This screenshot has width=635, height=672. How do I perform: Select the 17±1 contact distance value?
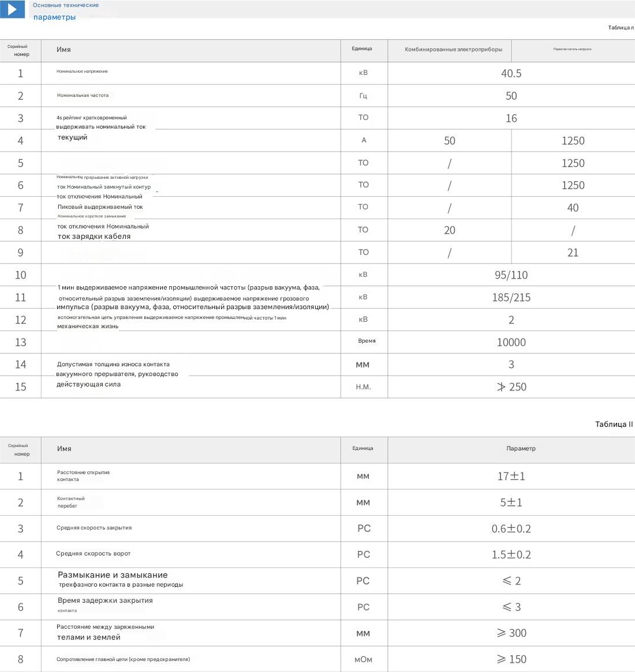(x=511, y=476)
